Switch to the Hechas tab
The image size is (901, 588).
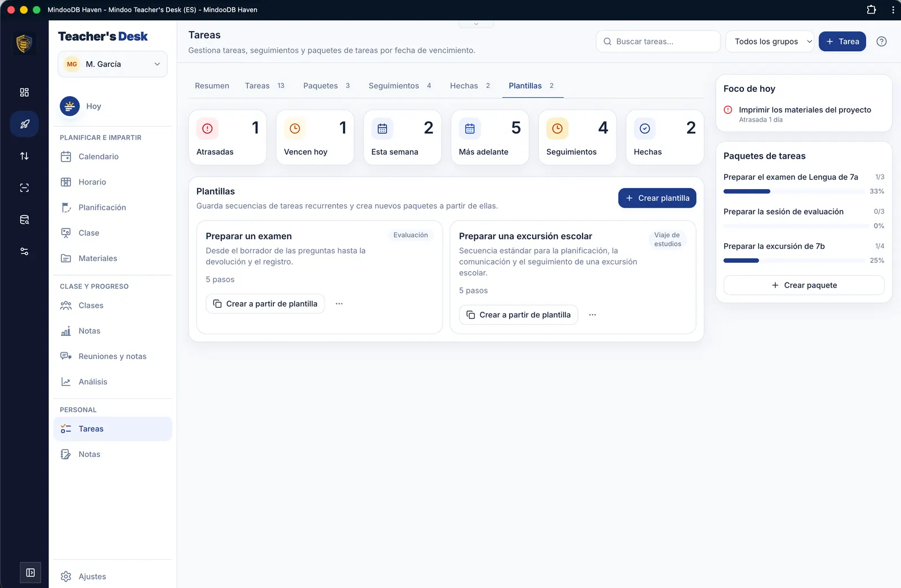coord(470,86)
